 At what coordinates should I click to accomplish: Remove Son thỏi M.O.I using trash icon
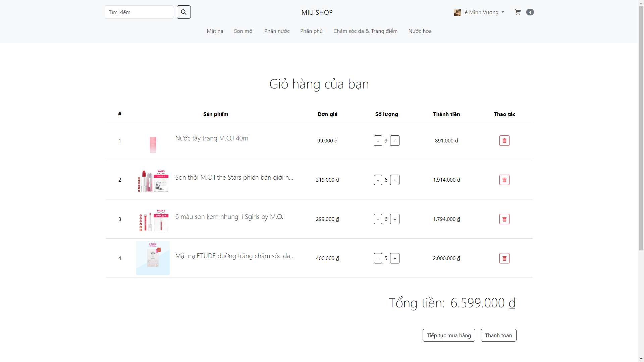pyautogui.click(x=504, y=180)
